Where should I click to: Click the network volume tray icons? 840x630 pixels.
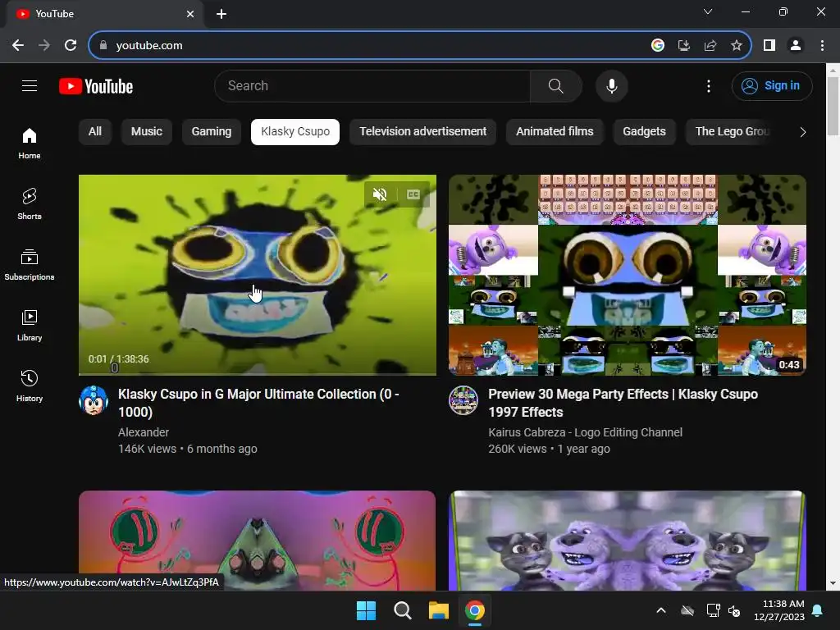[724, 610]
